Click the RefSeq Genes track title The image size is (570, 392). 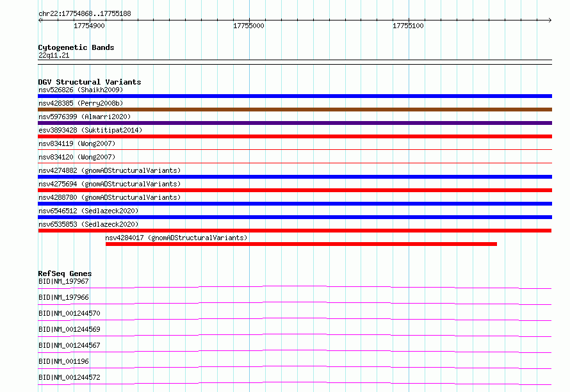click(65, 274)
